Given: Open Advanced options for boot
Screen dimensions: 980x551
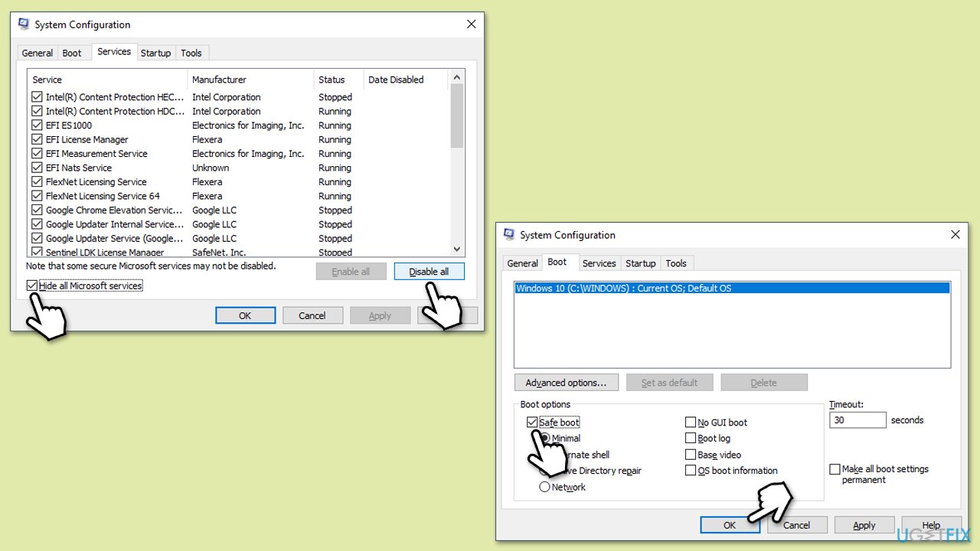Looking at the screenshot, I should pos(566,383).
